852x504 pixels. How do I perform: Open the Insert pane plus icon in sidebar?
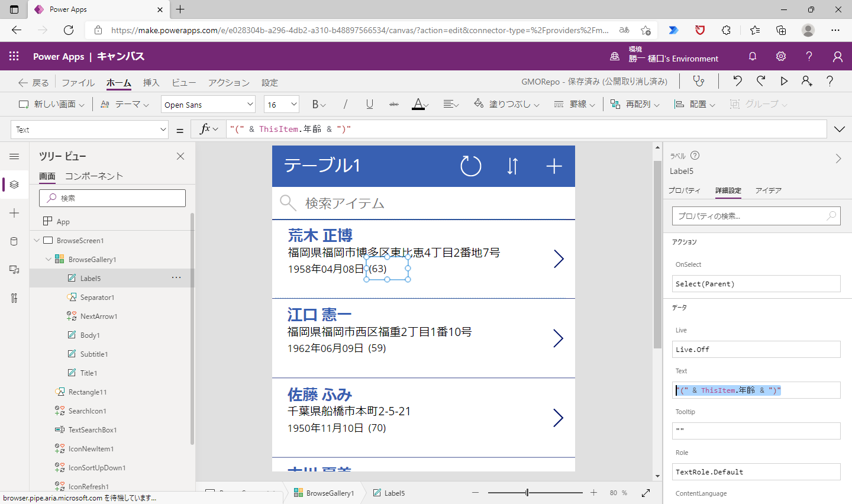click(14, 213)
